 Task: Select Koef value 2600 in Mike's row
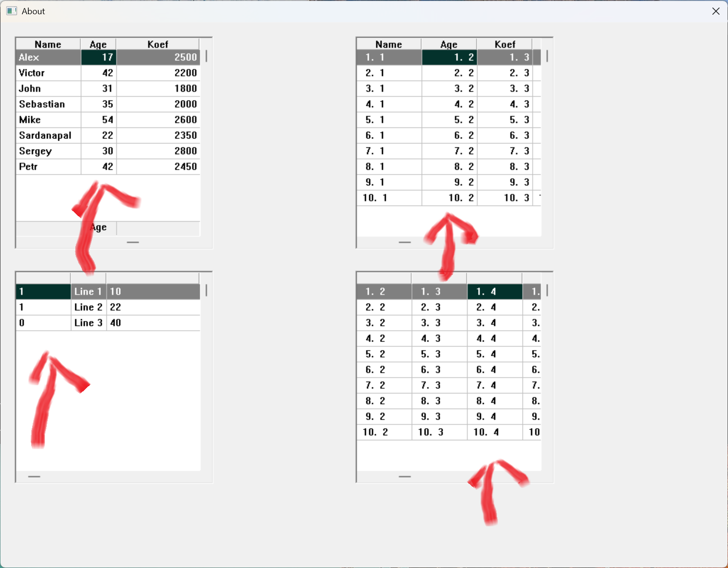pyautogui.click(x=158, y=120)
